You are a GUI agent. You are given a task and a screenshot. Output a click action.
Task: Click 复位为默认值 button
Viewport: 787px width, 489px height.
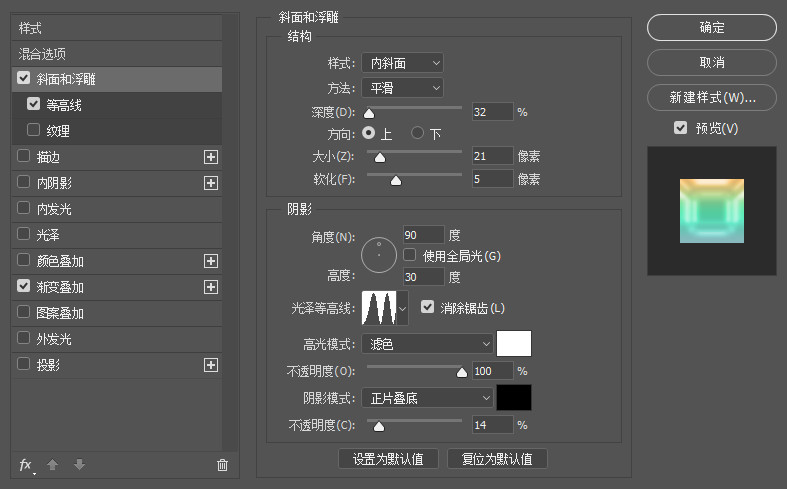tap(497, 459)
